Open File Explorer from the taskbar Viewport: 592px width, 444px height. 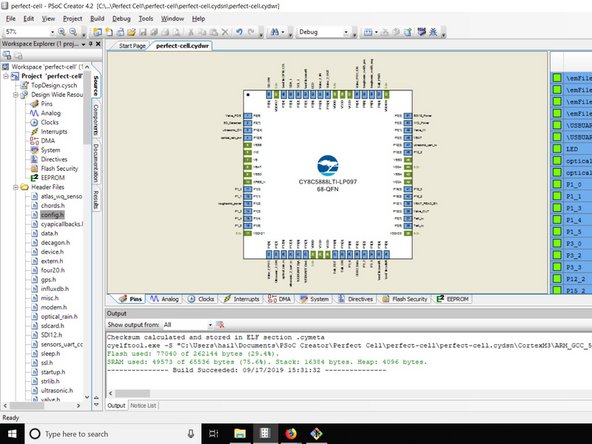[240, 433]
